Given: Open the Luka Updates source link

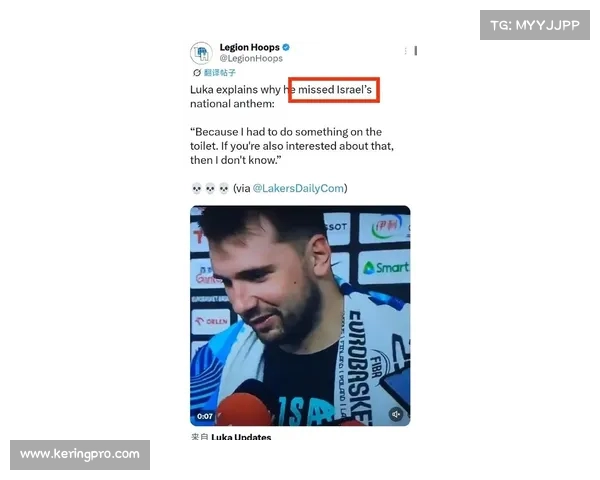Looking at the screenshot, I should coord(241,437).
